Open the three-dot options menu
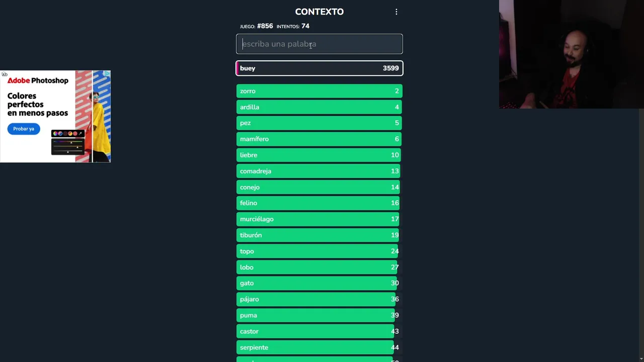The width and height of the screenshot is (644, 362). click(x=396, y=12)
